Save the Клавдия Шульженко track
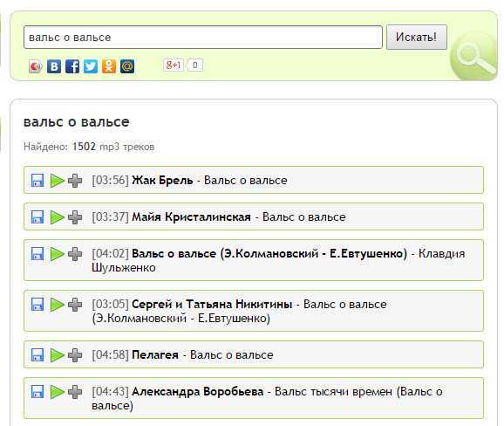This screenshot has width=504, height=426. [37, 254]
